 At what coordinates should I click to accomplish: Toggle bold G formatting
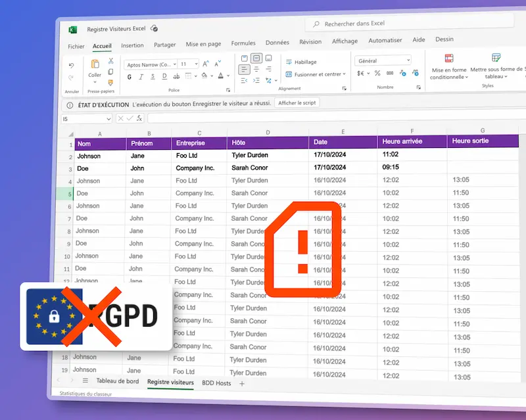(129, 77)
